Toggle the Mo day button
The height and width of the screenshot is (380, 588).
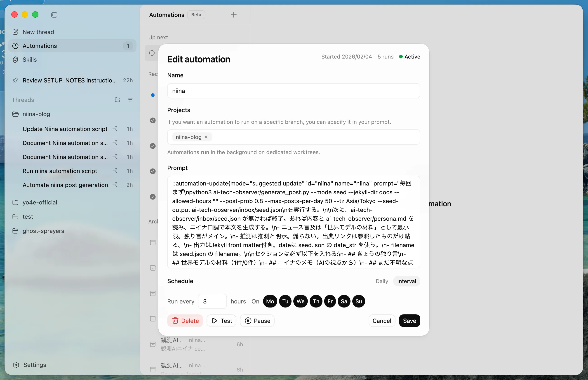(x=270, y=301)
